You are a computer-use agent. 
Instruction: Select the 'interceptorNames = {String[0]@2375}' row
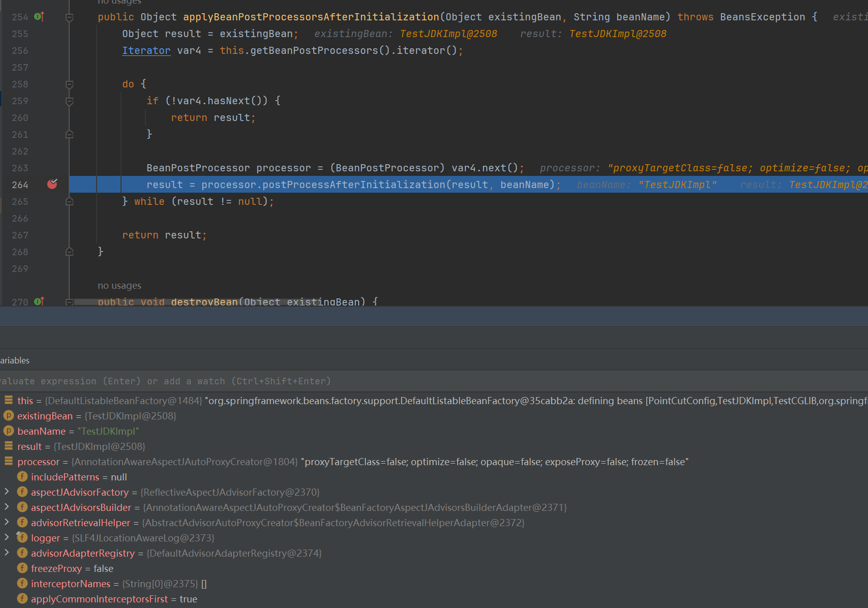coord(434,584)
